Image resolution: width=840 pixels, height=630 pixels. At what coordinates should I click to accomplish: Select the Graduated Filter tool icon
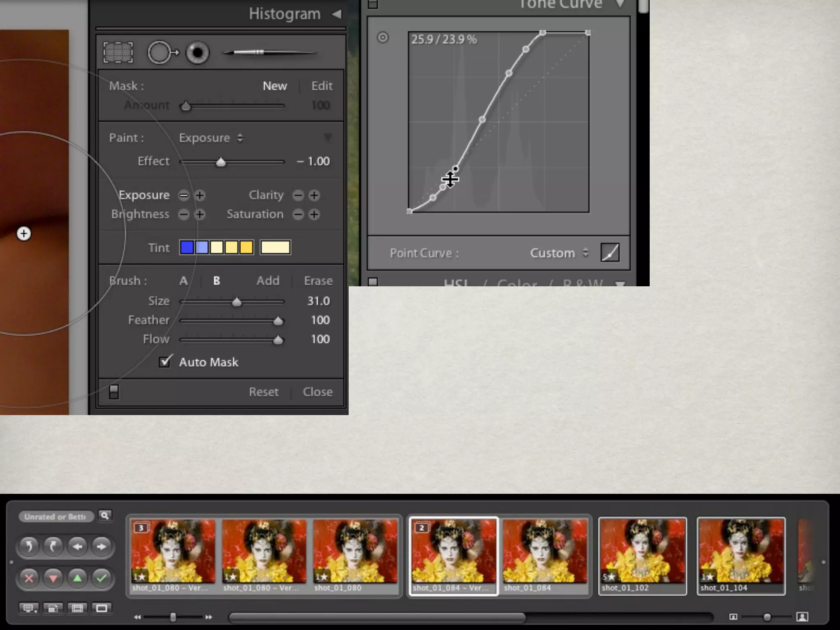(x=118, y=53)
